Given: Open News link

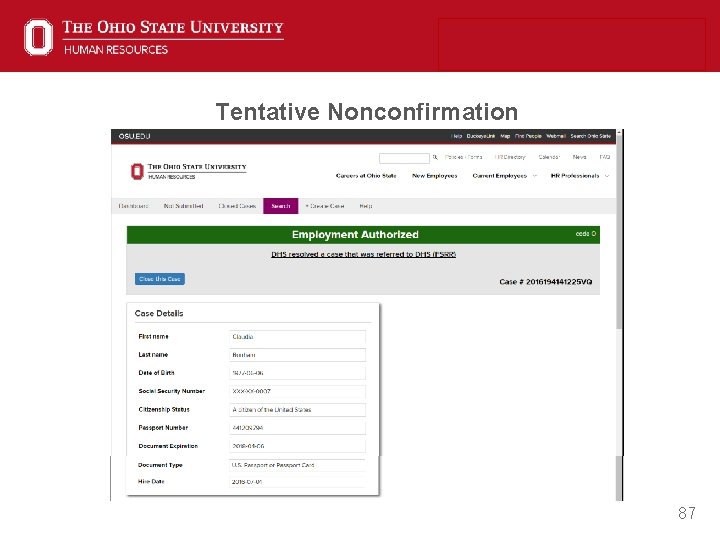Looking at the screenshot, I should click(579, 157).
